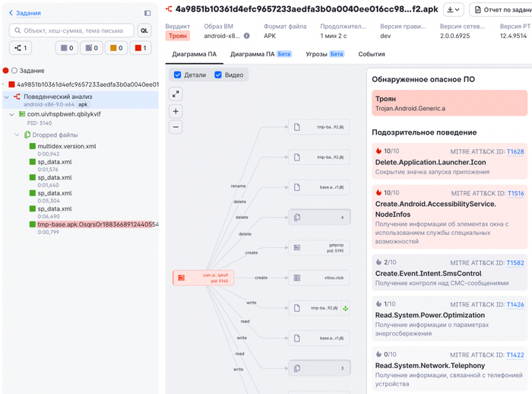Click the object or hash search field
The height and width of the screenshot is (394, 532).
pos(71,30)
